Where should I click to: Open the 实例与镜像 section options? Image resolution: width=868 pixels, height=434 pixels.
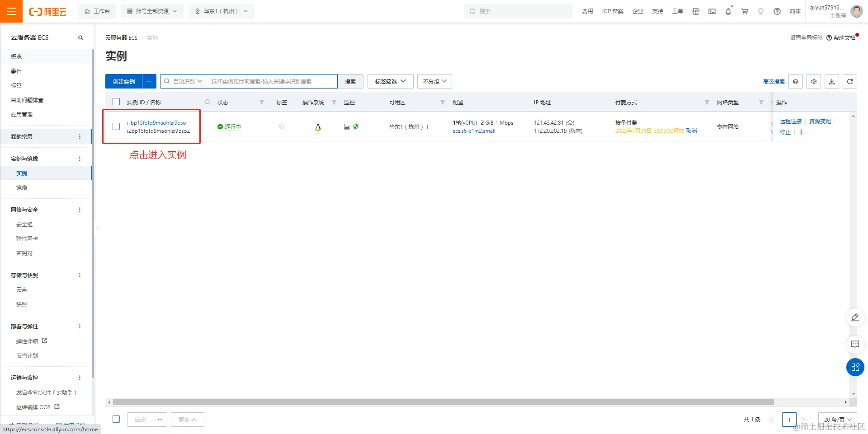pyautogui.click(x=80, y=159)
